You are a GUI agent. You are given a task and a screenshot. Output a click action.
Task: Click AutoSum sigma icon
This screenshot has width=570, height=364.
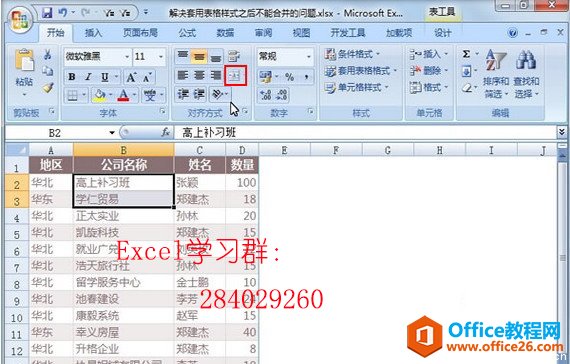click(466, 54)
